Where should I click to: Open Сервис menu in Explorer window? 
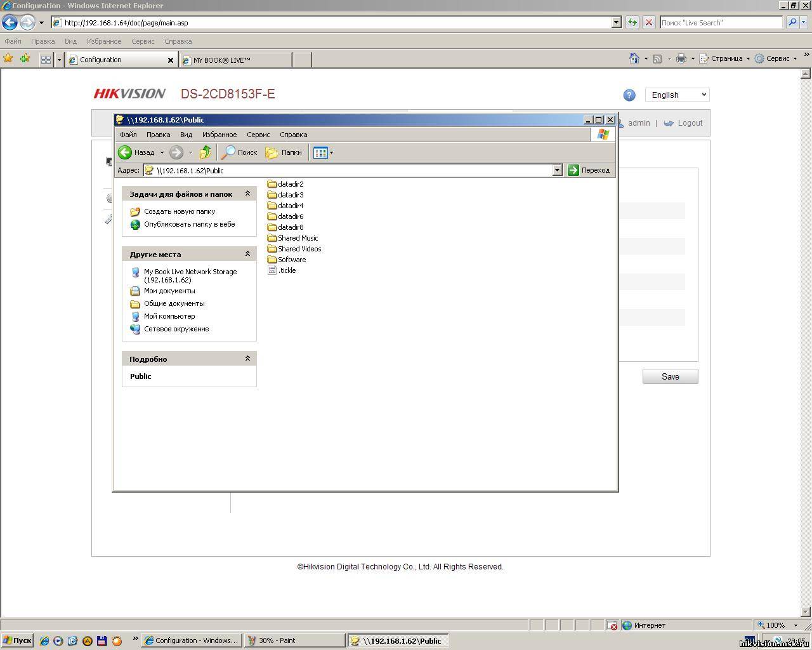point(258,135)
